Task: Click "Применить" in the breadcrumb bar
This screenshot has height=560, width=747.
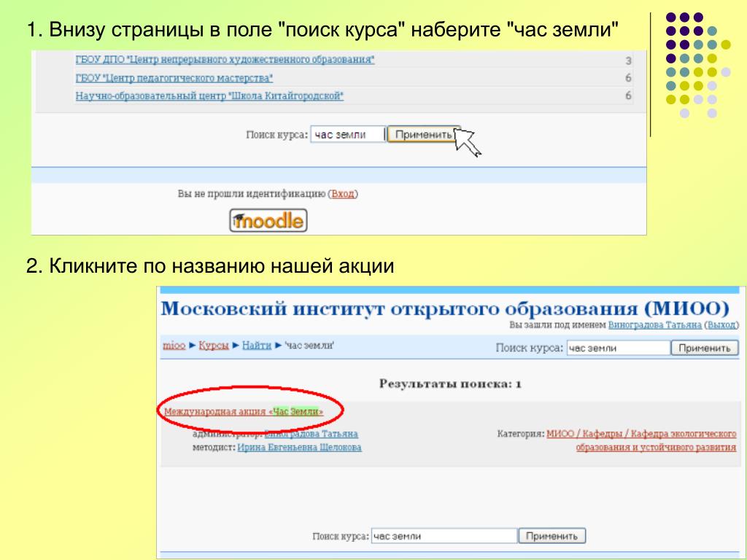Action: point(705,348)
